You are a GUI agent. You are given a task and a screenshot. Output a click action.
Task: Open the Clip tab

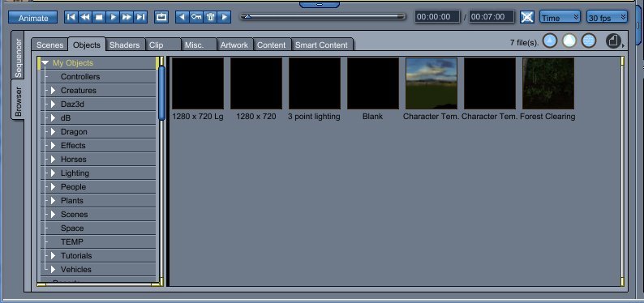coord(163,45)
